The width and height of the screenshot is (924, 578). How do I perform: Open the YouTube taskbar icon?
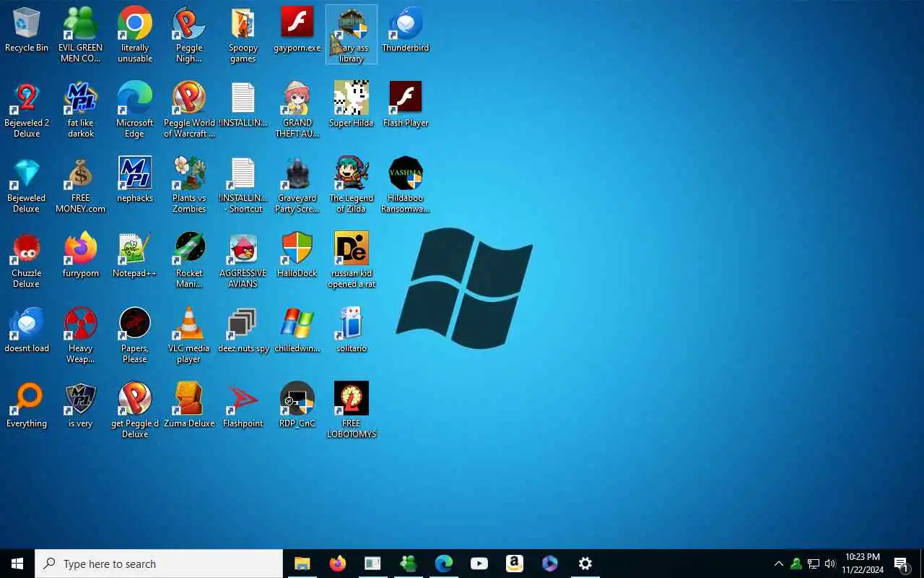[x=479, y=564]
